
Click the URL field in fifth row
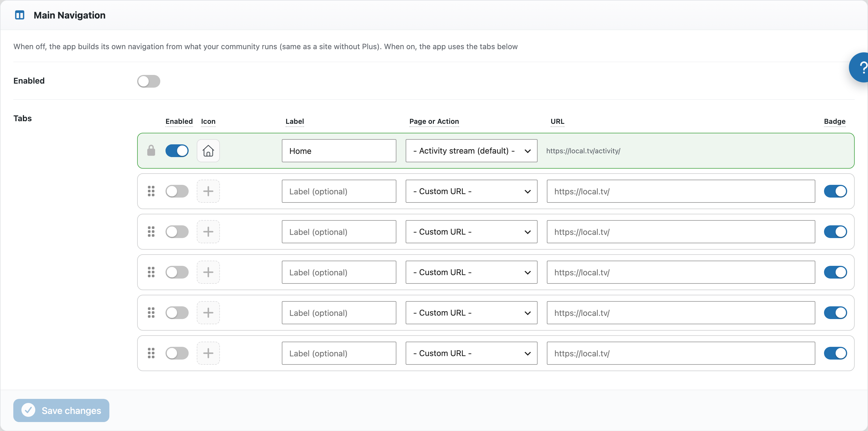(x=681, y=312)
